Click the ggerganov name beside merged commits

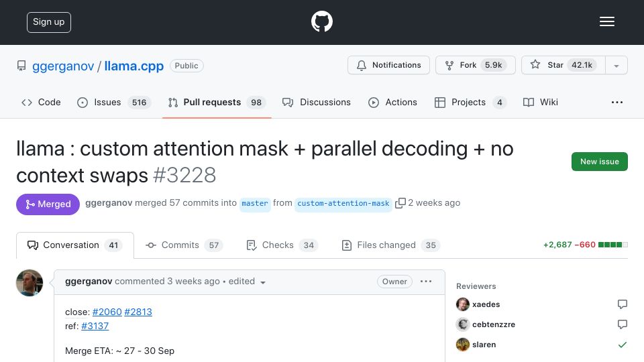109,202
